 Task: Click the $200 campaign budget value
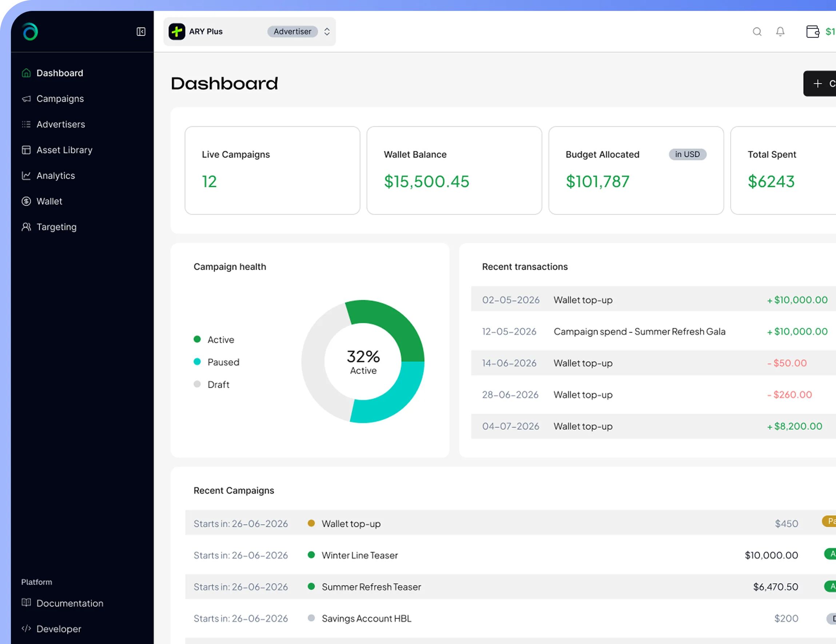coord(786,618)
